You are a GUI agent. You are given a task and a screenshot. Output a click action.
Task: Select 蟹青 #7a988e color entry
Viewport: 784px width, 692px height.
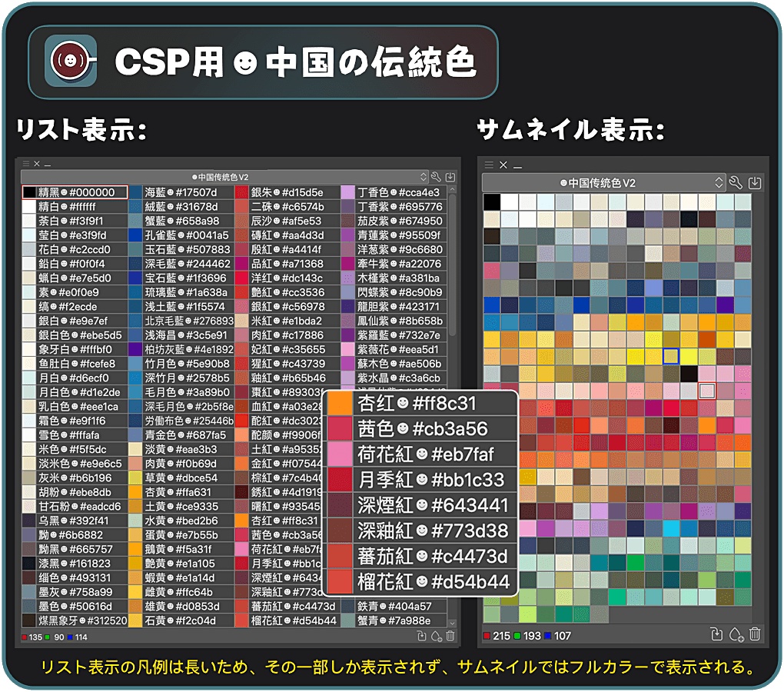click(x=394, y=620)
